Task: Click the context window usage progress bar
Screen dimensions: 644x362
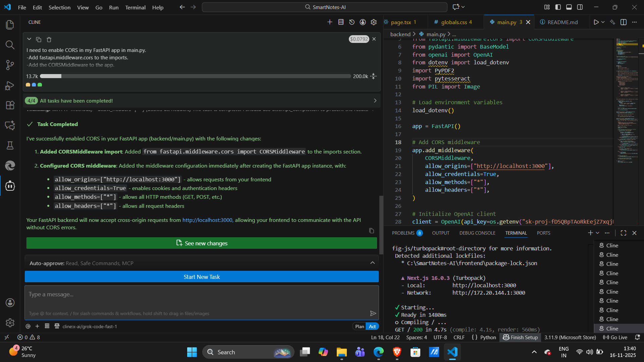Action: click(x=195, y=76)
